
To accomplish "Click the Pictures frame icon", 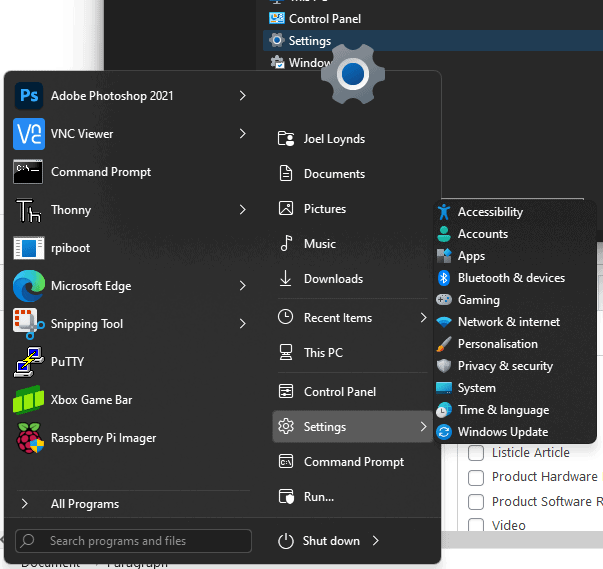I will [286, 209].
